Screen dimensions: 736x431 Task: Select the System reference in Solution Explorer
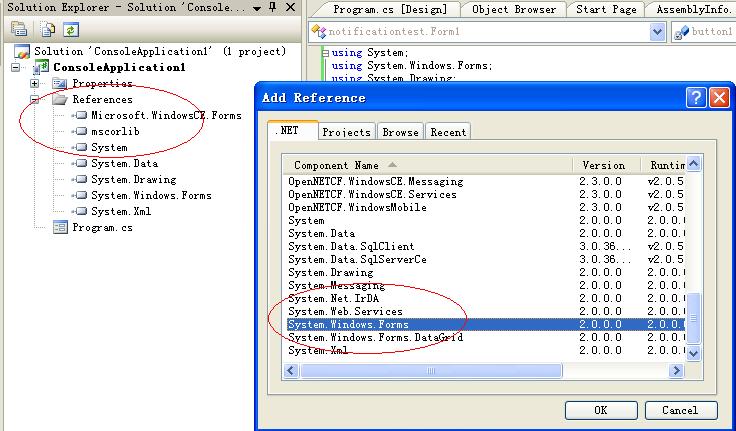click(x=109, y=147)
